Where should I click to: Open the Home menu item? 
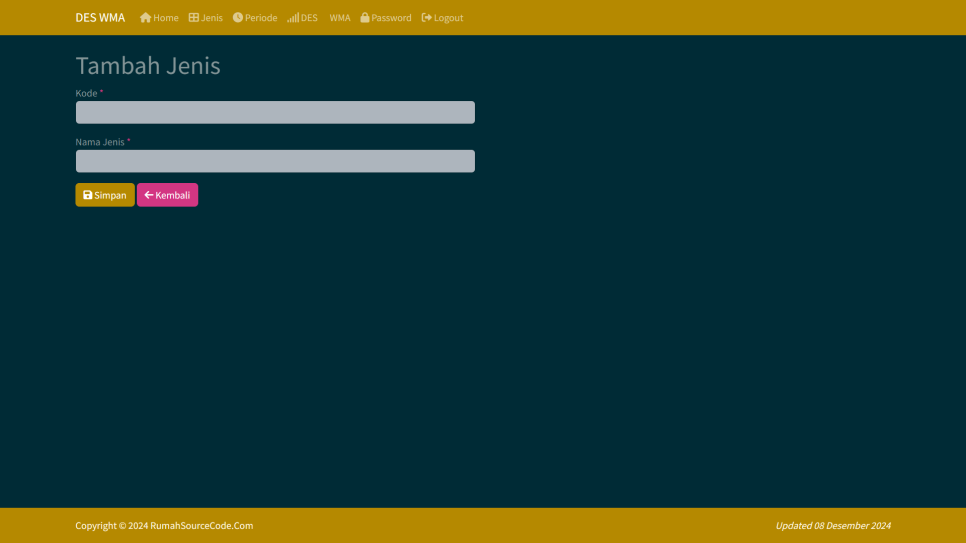tap(165, 18)
